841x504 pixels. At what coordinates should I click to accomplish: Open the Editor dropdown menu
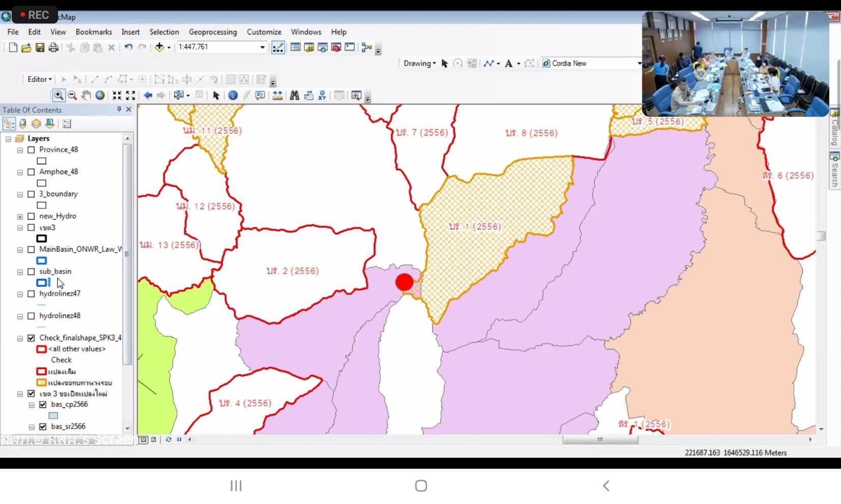[40, 79]
